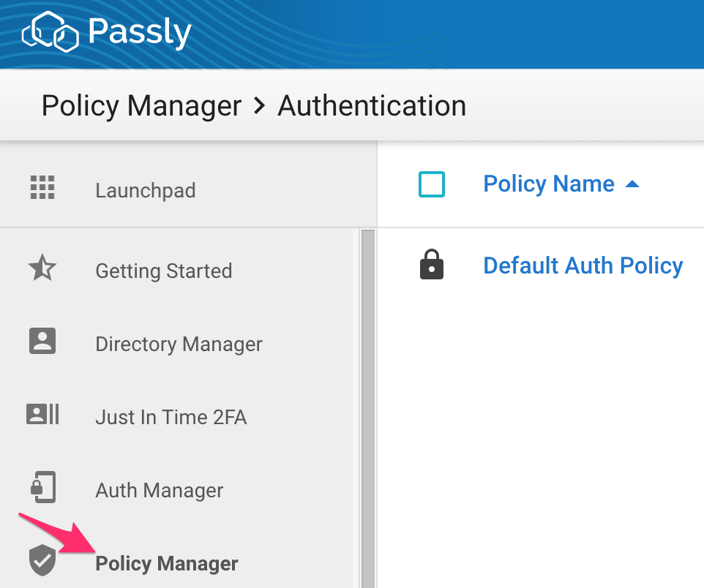Viewport: 704px width, 588px height.
Task: Click Authentication in the breadcrumb
Action: (372, 105)
